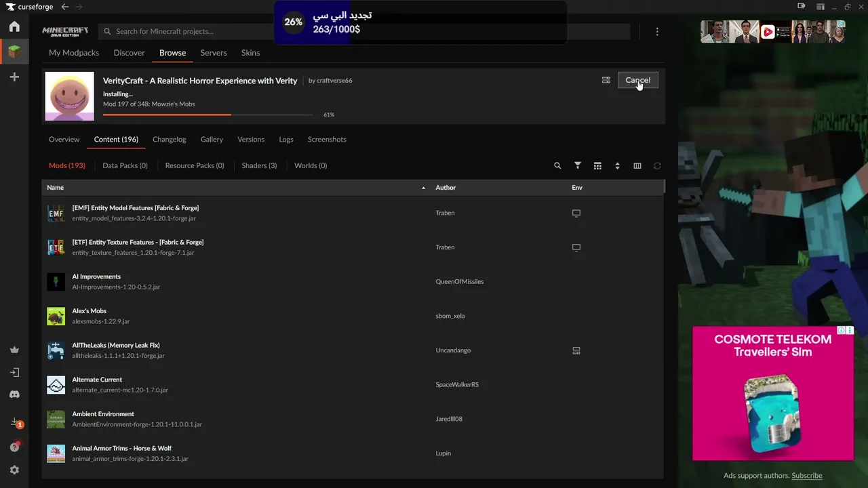This screenshot has width=868, height=488.
Task: Open the columns chooser icon
Action: (x=637, y=165)
